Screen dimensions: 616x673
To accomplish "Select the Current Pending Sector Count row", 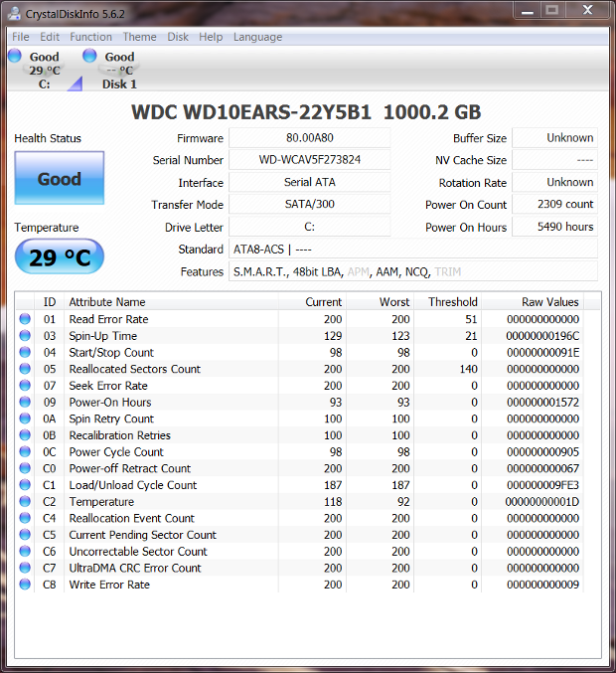I will [142, 535].
